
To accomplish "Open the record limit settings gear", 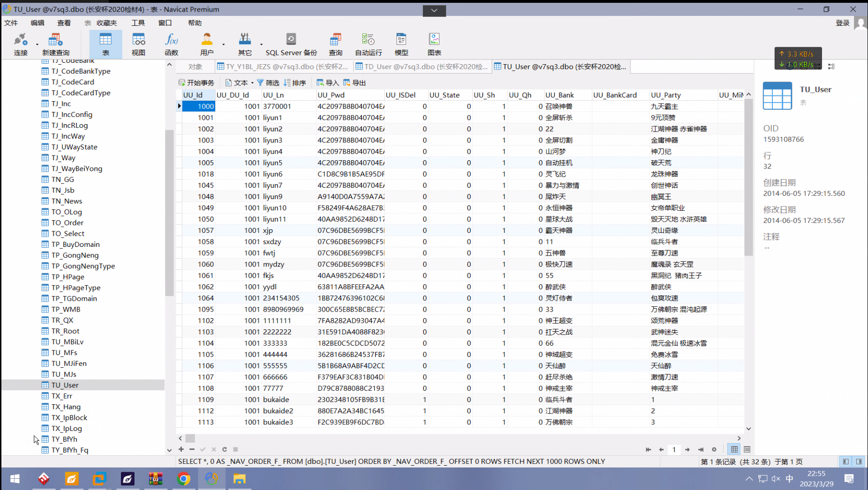I will pyautogui.click(x=714, y=450).
